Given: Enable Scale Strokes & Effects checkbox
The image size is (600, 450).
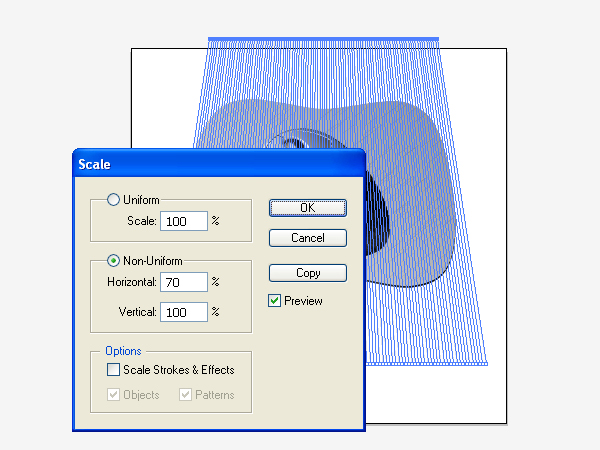Looking at the screenshot, I should (113, 370).
